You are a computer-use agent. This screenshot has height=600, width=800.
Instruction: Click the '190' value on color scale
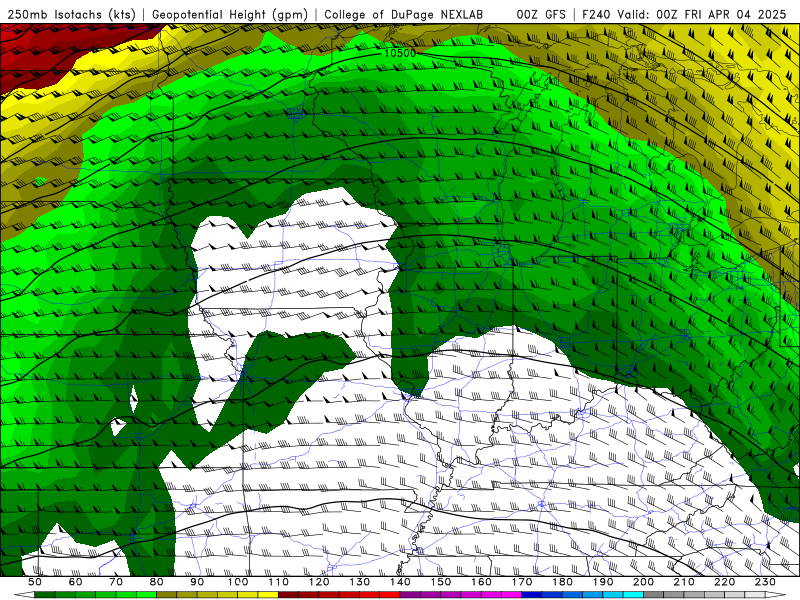tap(603, 582)
